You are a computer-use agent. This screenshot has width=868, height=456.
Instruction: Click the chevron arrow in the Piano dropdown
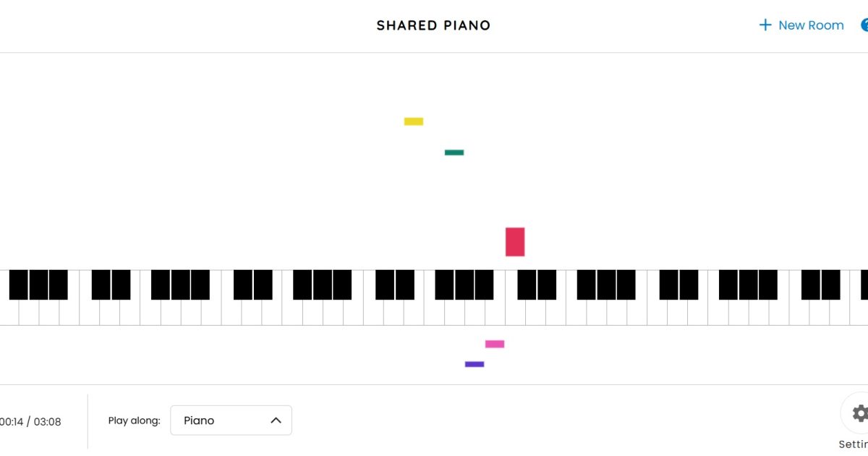click(x=276, y=421)
